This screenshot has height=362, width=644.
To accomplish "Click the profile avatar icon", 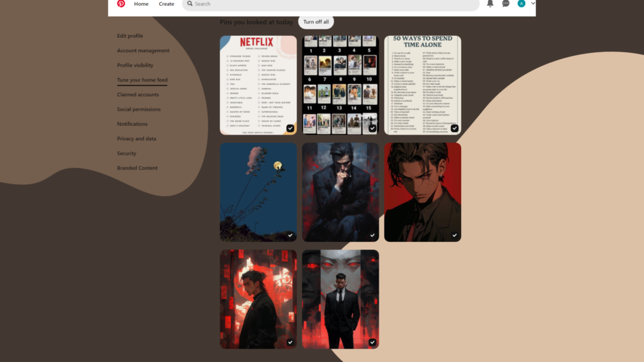I will [521, 4].
